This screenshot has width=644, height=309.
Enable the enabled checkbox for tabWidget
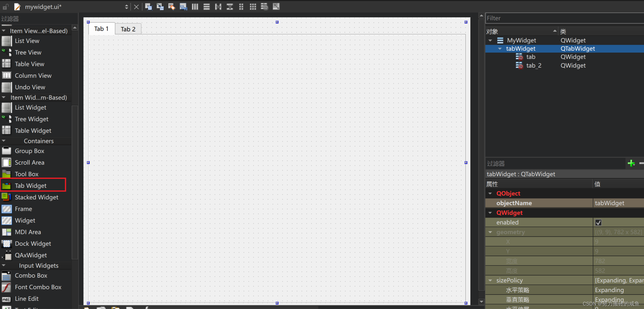[x=598, y=222]
